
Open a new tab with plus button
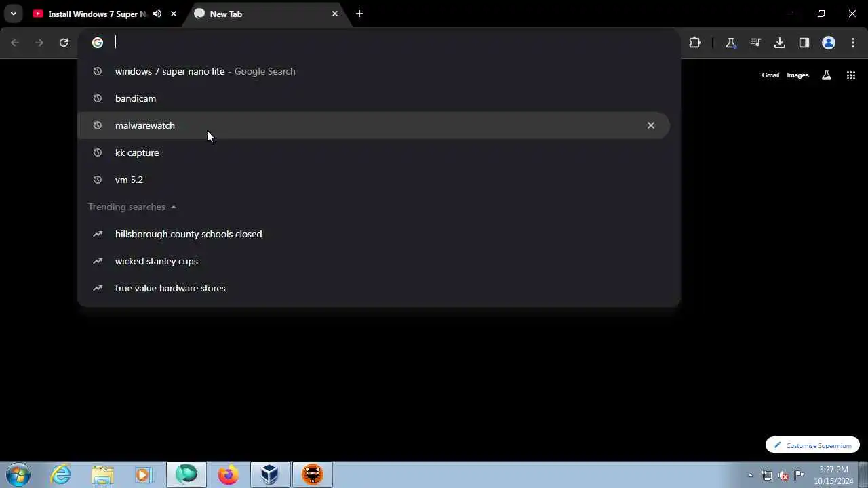(x=359, y=14)
